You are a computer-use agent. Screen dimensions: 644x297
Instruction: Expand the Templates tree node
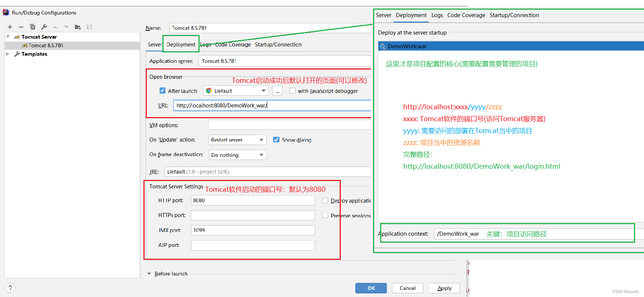coord(8,54)
